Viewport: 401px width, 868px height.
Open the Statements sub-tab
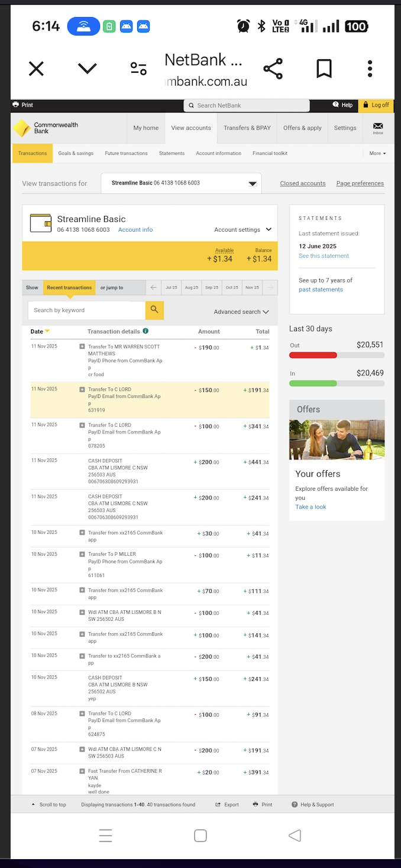click(x=172, y=153)
